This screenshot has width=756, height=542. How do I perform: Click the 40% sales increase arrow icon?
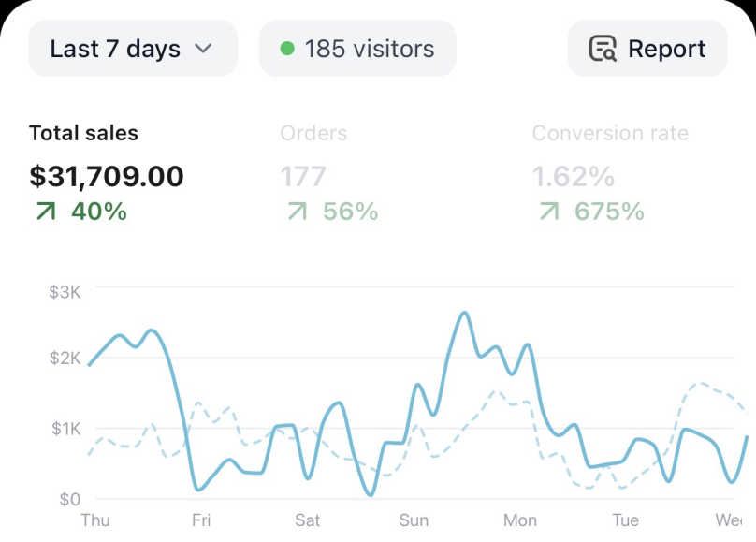[x=46, y=212]
